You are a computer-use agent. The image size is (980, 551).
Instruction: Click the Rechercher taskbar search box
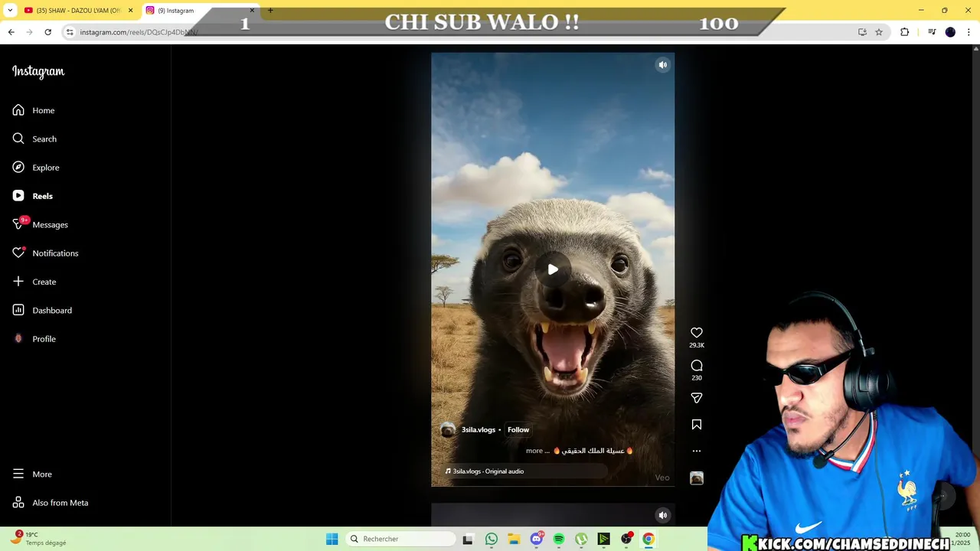pos(400,539)
